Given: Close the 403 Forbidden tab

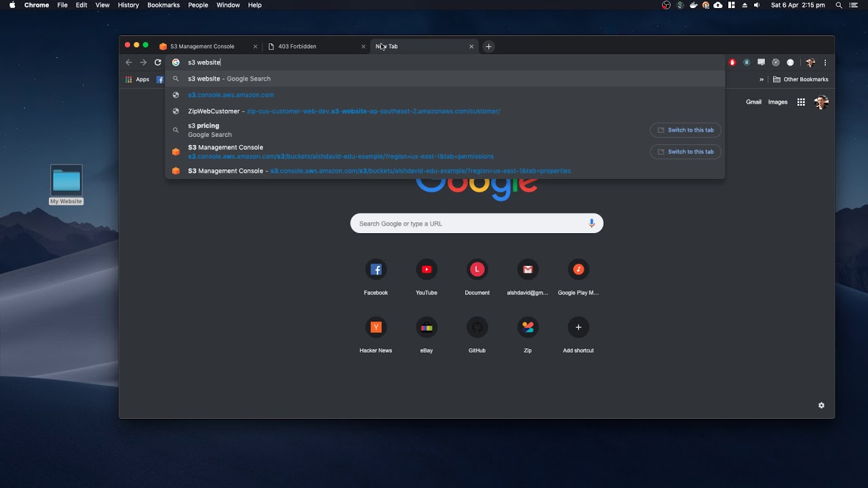Looking at the screenshot, I should [363, 47].
